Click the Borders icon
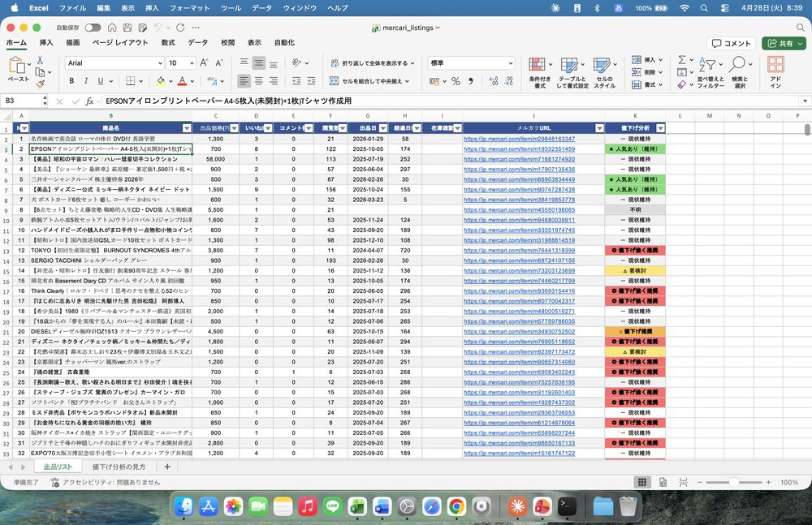The height and width of the screenshot is (525, 812). 131,81
